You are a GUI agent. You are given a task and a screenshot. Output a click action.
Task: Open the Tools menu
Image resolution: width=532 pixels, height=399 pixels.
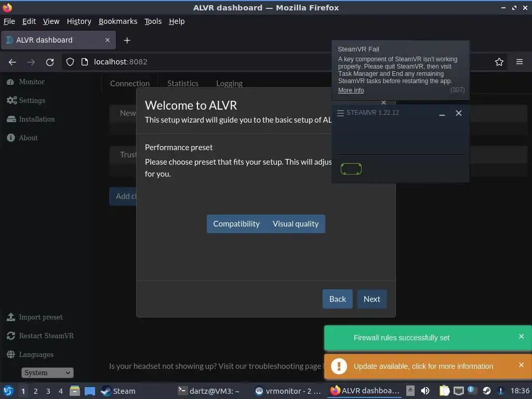(153, 21)
